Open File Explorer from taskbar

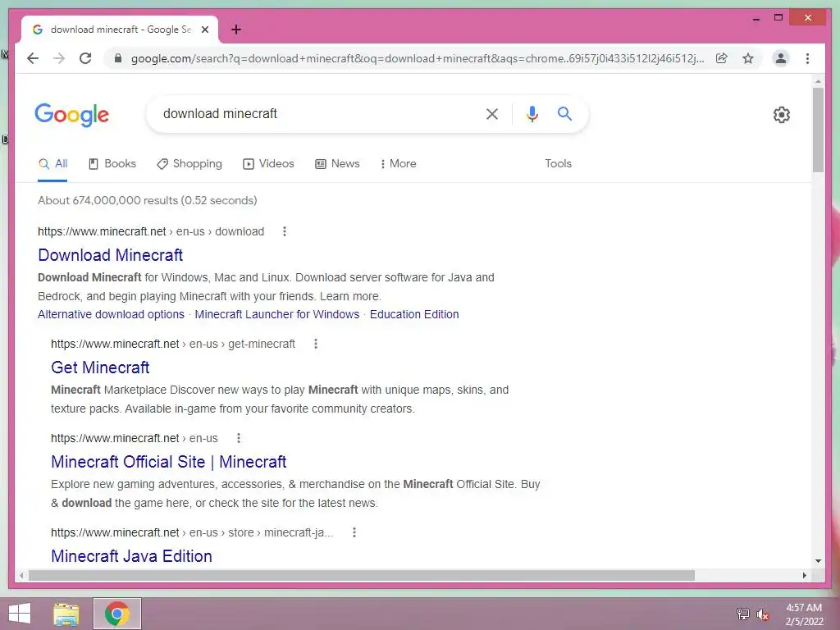pos(66,614)
